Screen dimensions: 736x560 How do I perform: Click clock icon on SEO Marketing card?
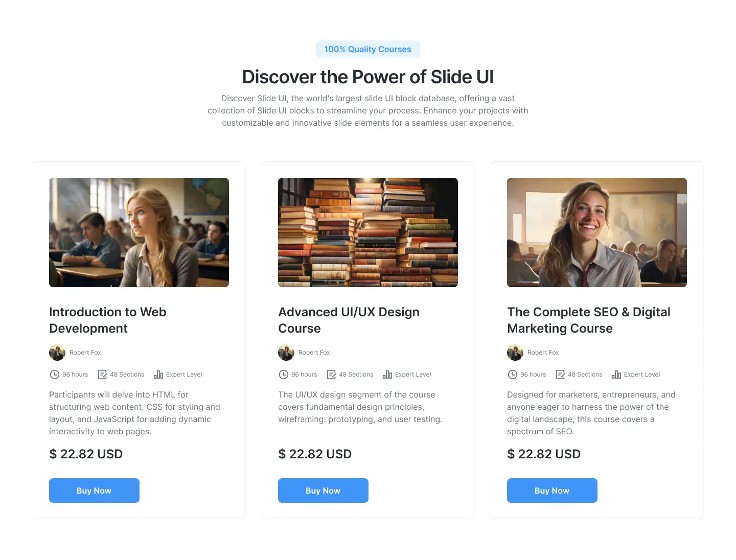[x=512, y=375]
